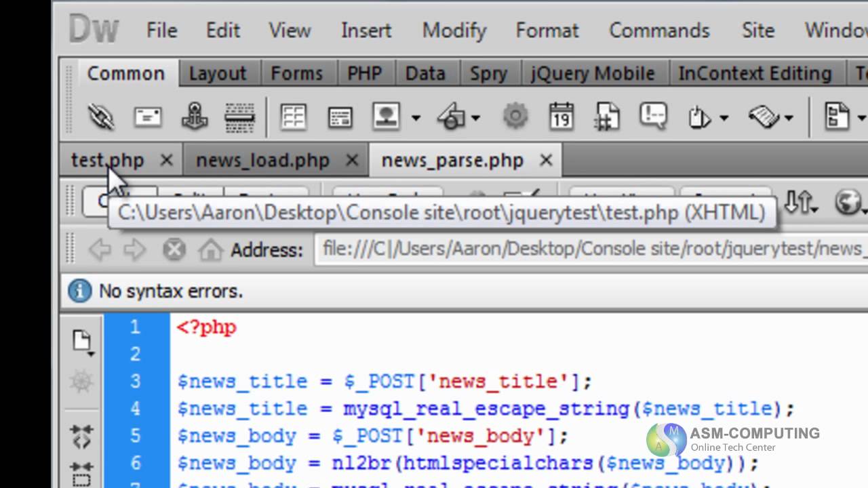This screenshot has width=868, height=488.
Task: Insert a Comment with speech bubble icon
Action: [x=653, y=116]
